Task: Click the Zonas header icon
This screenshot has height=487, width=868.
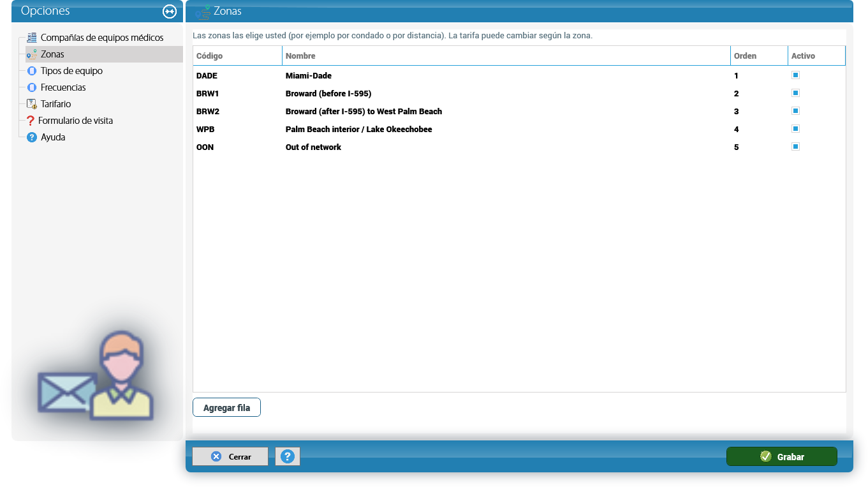Action: pos(203,11)
